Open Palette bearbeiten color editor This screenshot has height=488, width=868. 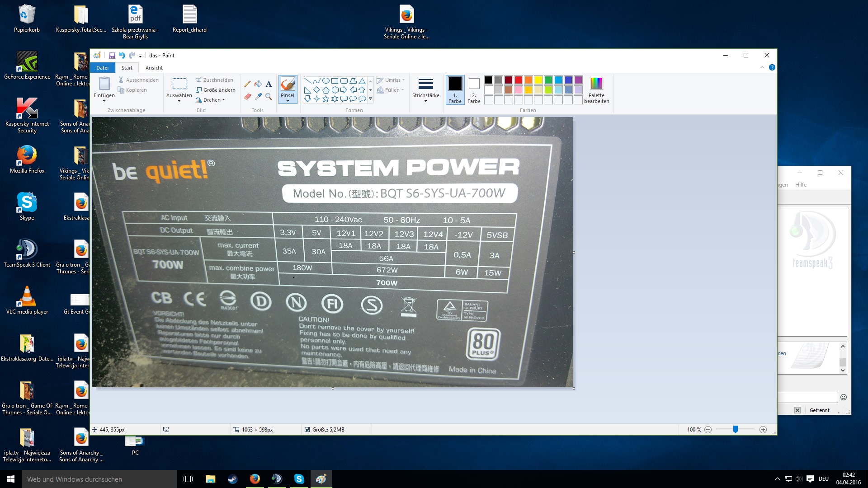tap(596, 90)
